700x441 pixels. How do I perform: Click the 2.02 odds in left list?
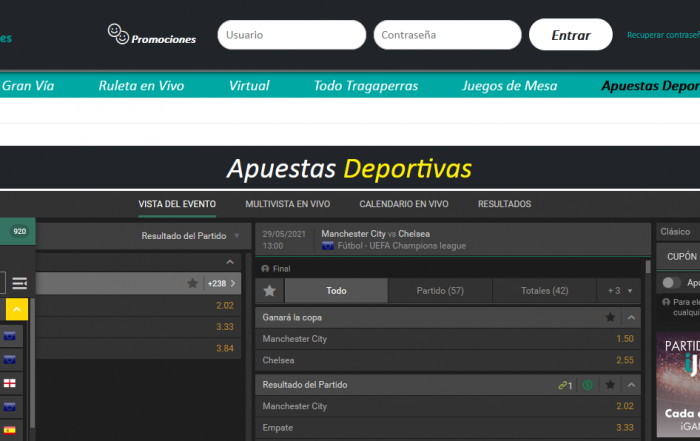click(x=225, y=305)
